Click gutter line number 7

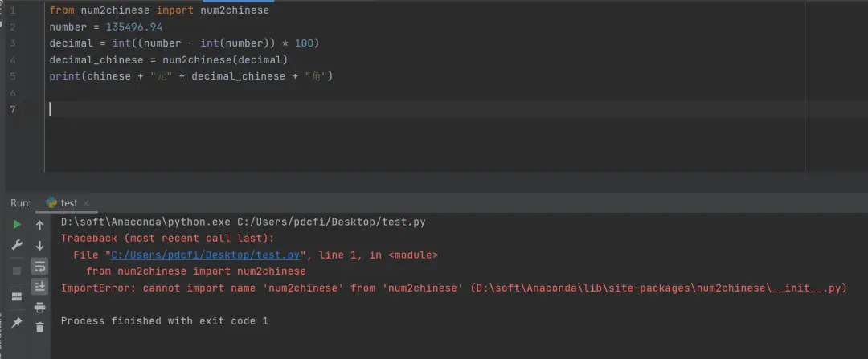click(12, 109)
